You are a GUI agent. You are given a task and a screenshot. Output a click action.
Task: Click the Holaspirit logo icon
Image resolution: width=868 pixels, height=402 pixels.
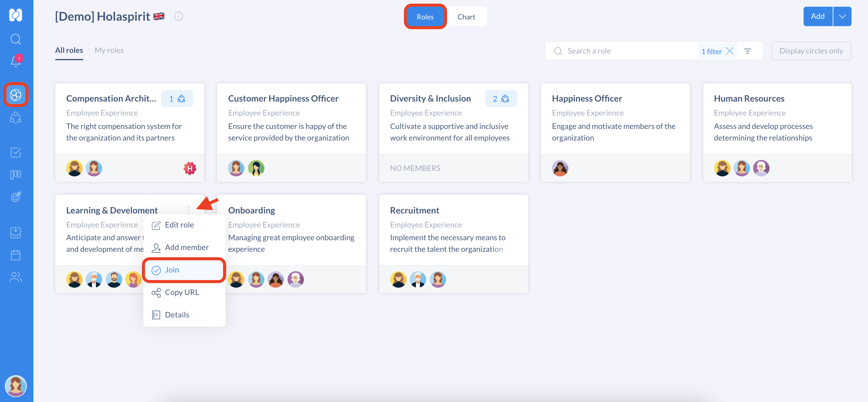[x=15, y=15]
